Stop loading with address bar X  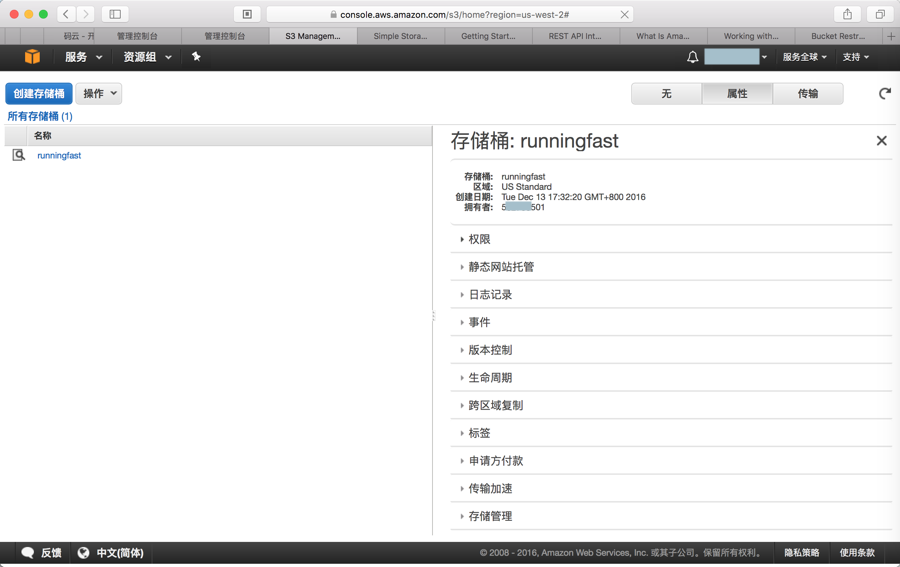coord(624,14)
